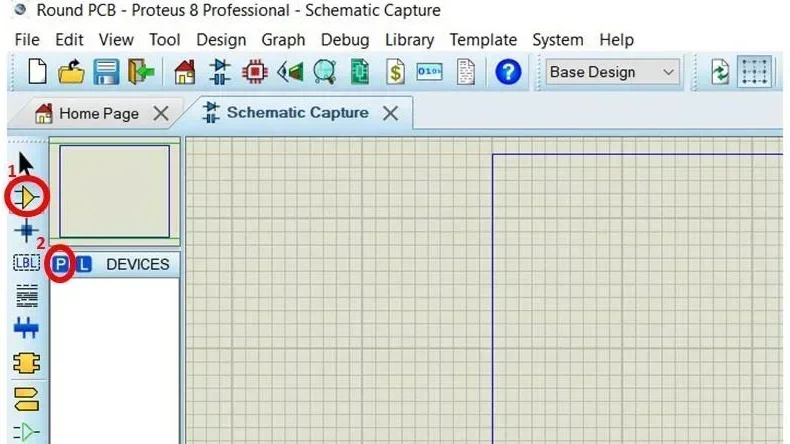This screenshot has width=790, height=444.
Task: Click the Library Manager L button
Action: (x=84, y=264)
